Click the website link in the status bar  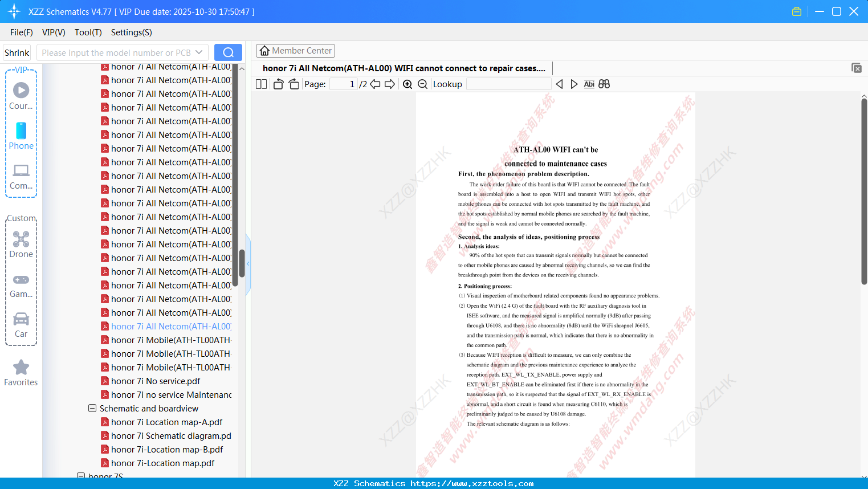[472, 483]
